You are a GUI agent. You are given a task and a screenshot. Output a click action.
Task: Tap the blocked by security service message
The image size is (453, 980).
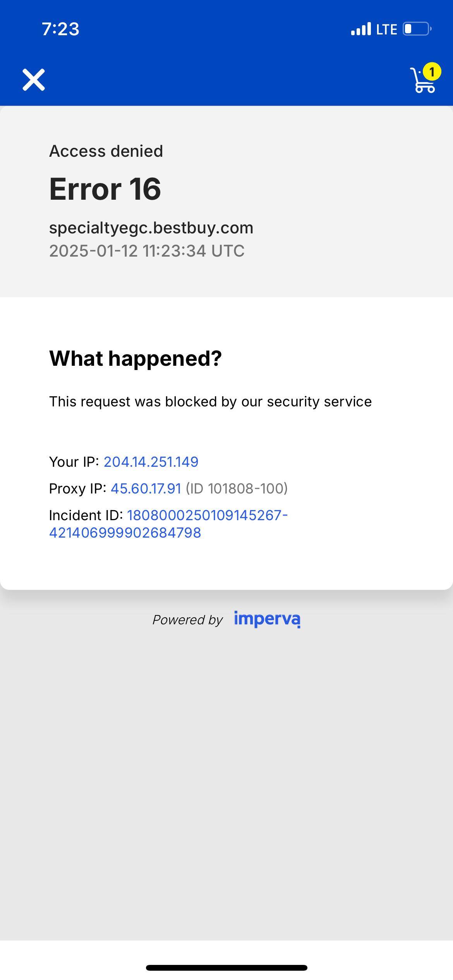coord(210,401)
